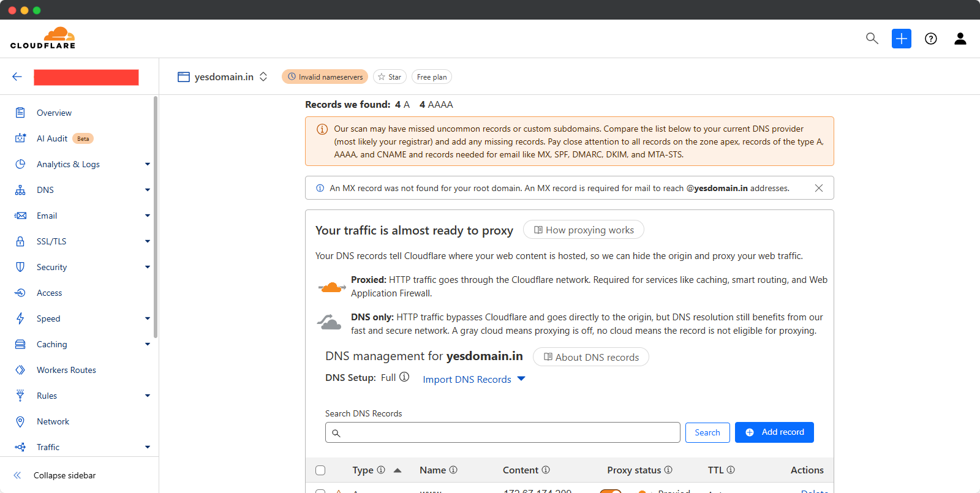This screenshot has height=493, width=980.
Task: Open the Import DNS Records dropdown
Action: tap(473, 379)
